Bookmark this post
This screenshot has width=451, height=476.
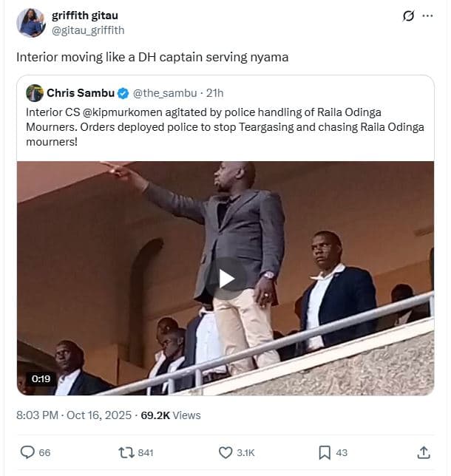325,452
